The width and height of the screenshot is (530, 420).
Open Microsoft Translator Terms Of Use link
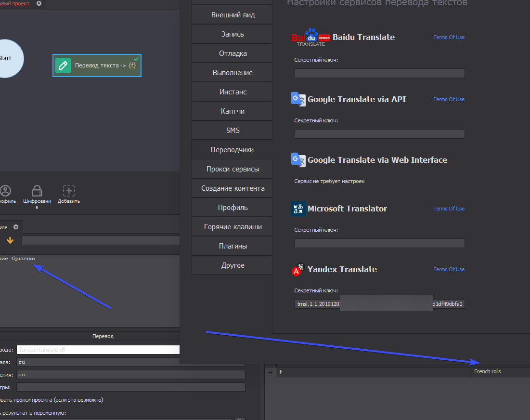(x=449, y=209)
